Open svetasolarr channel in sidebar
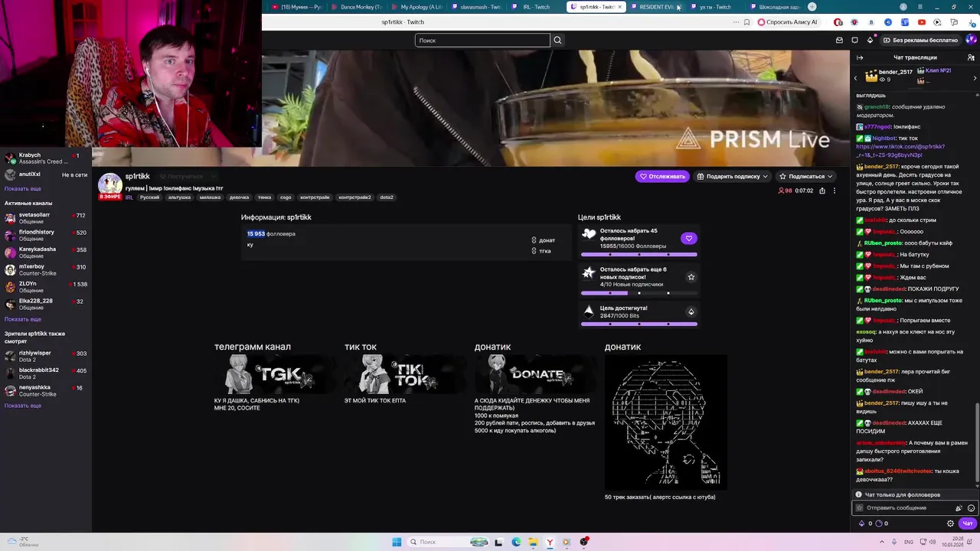This screenshot has width=980, height=551. [45, 218]
